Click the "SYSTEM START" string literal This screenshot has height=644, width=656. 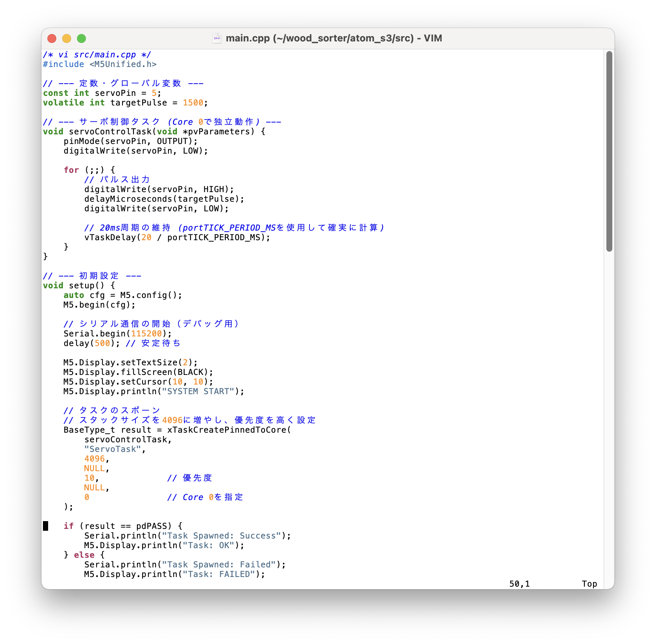[x=198, y=392]
